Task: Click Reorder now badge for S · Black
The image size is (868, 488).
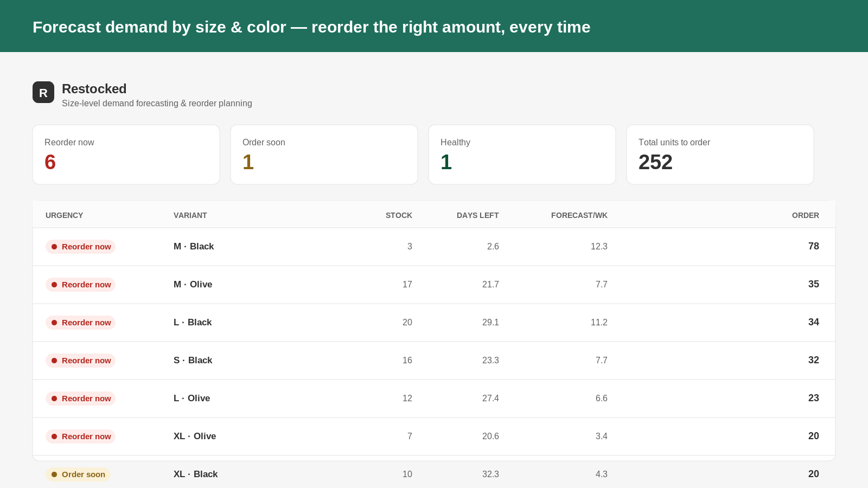Action: click(80, 361)
